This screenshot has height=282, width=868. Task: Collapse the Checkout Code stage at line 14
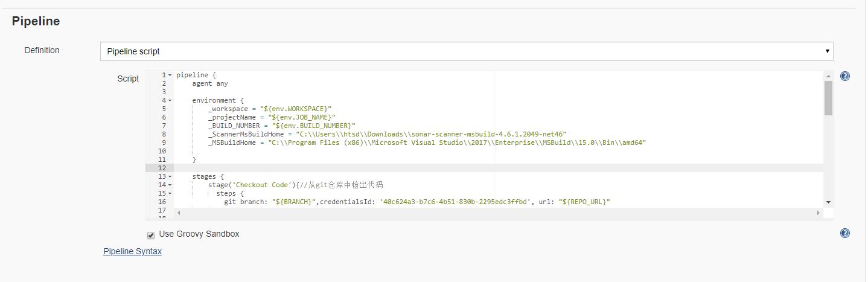(170, 185)
